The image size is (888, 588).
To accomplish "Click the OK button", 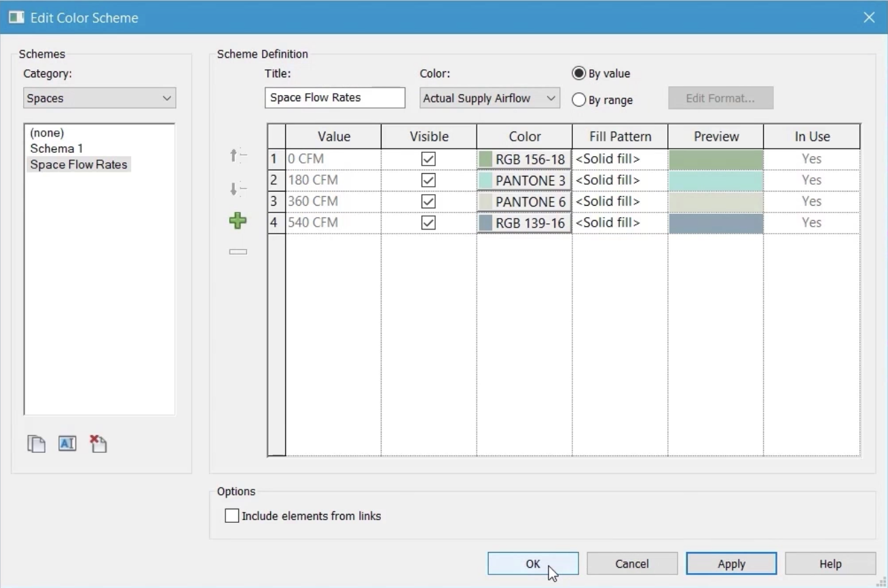I will pos(533,564).
